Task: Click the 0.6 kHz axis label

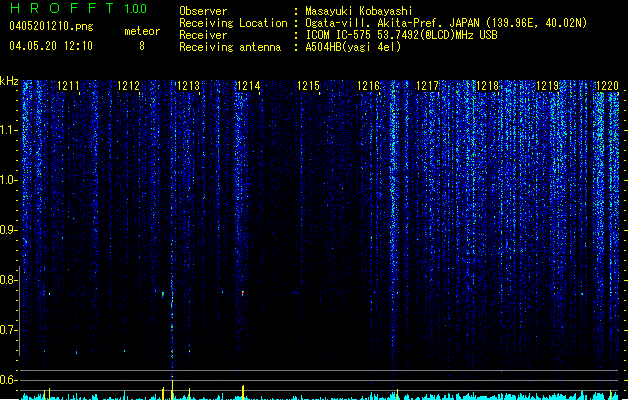Action: [x=8, y=380]
